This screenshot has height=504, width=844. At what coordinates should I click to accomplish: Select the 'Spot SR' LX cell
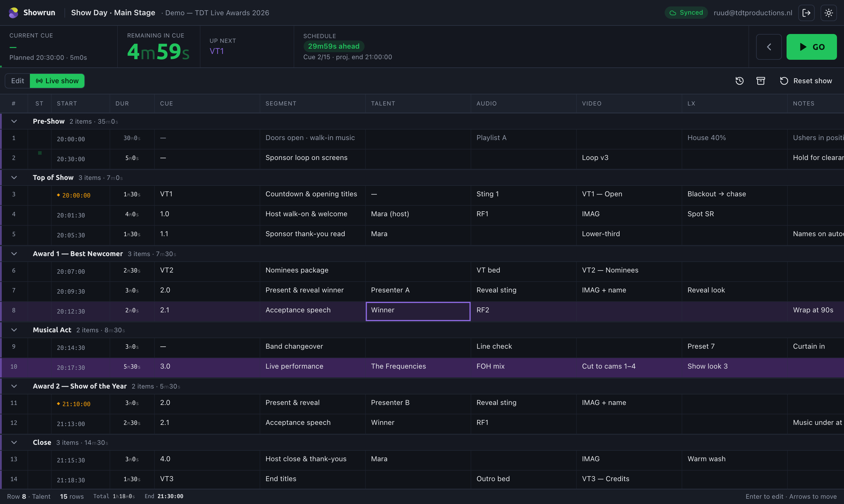[x=734, y=215]
